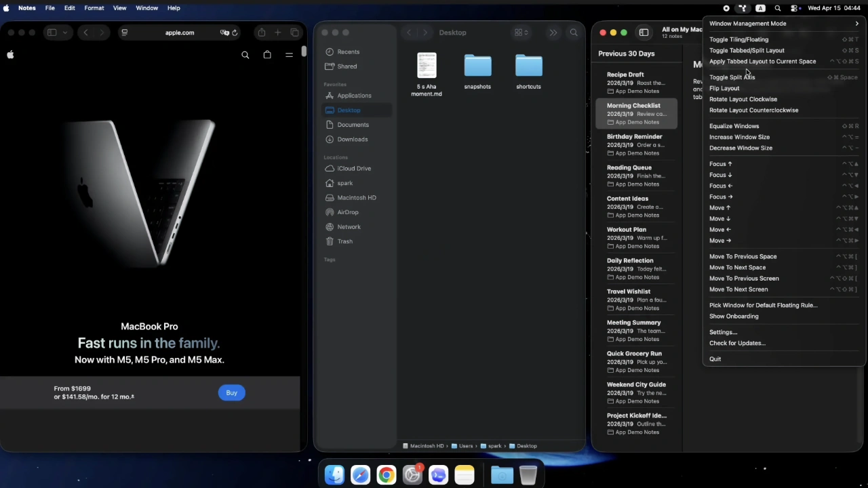This screenshot has width=868, height=488.
Task: Open Safari's Share button
Action: [x=261, y=33]
